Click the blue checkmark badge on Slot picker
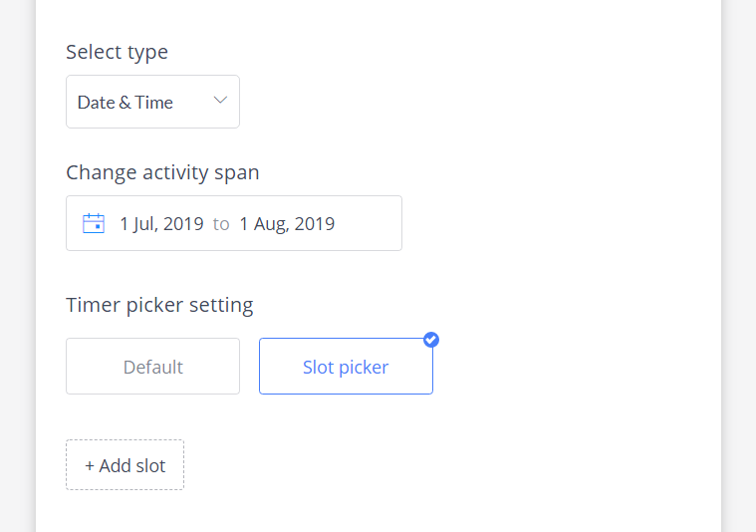The height and width of the screenshot is (532, 756). tap(431, 340)
